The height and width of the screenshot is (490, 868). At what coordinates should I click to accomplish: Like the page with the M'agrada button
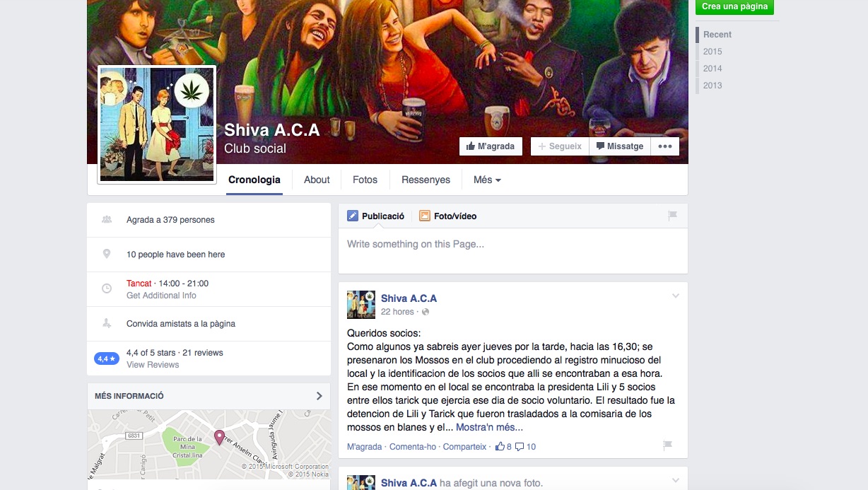(491, 146)
